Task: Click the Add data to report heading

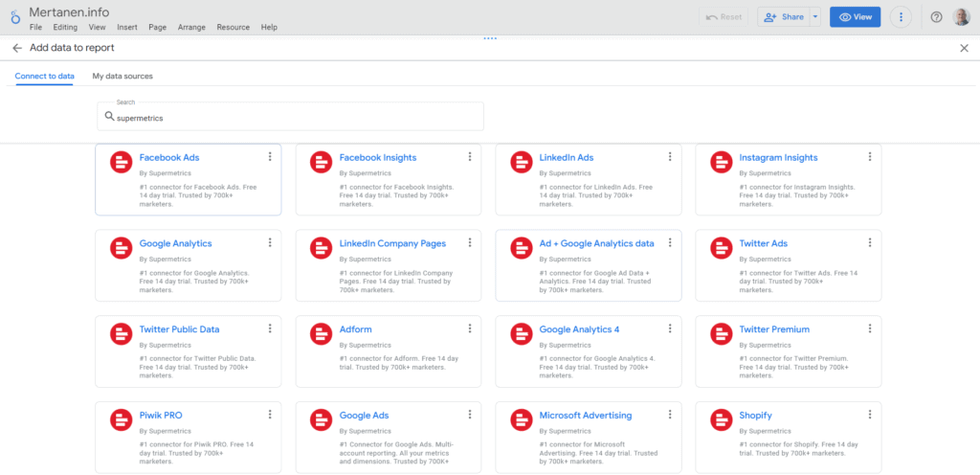Action: click(x=72, y=48)
